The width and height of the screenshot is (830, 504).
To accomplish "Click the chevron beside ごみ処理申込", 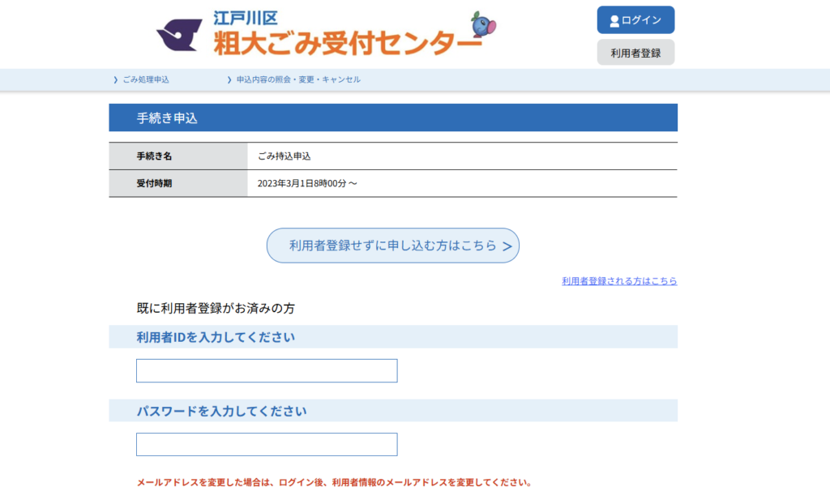I will [115, 79].
